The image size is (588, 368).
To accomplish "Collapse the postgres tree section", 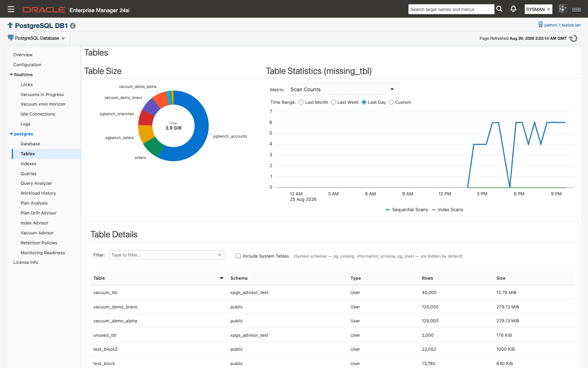I will pyautogui.click(x=11, y=134).
